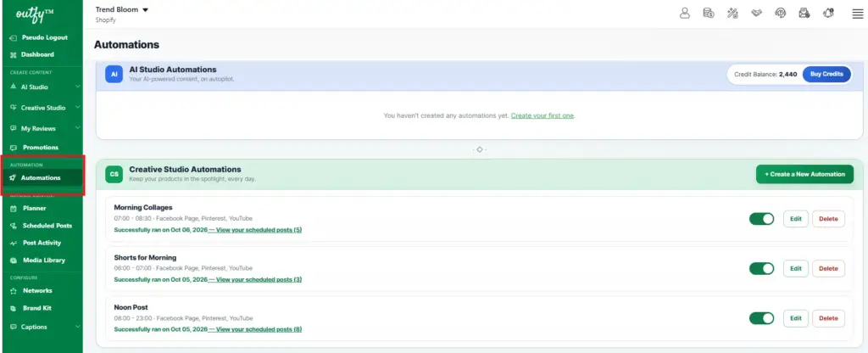
Task: Turn off Shorts for Morning toggle
Action: (762, 269)
